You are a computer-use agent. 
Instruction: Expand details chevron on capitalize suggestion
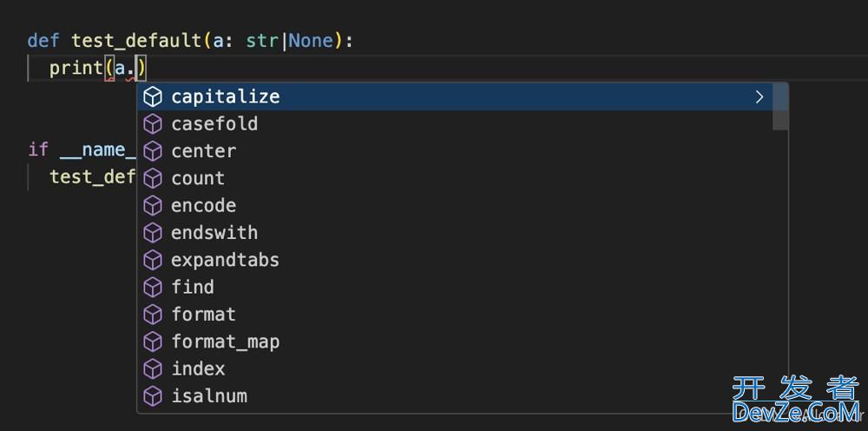pos(759,96)
